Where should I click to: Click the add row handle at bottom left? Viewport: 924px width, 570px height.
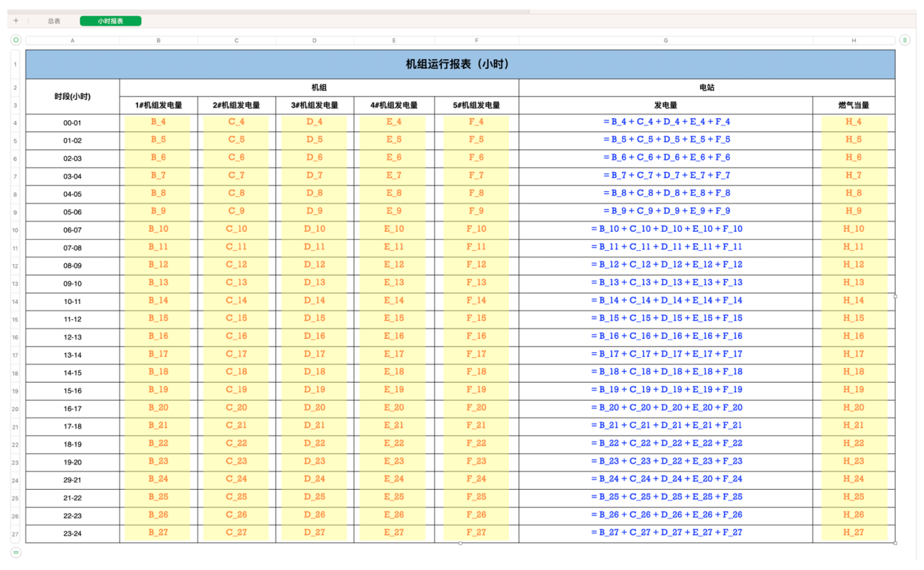click(x=16, y=553)
